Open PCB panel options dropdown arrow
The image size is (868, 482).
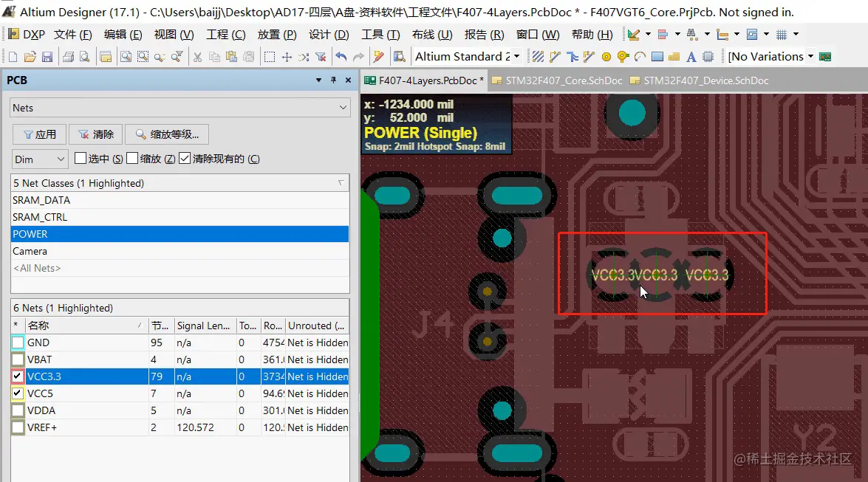319,80
